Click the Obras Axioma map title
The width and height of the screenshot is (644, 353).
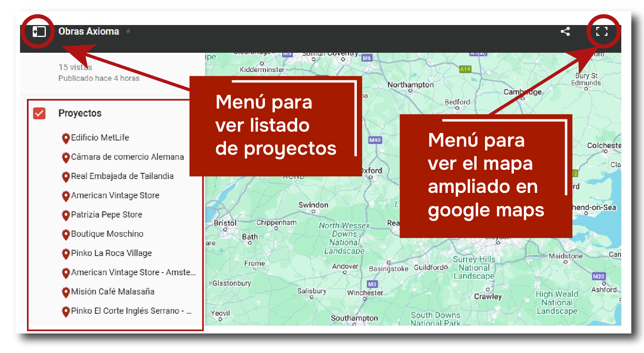tap(89, 31)
